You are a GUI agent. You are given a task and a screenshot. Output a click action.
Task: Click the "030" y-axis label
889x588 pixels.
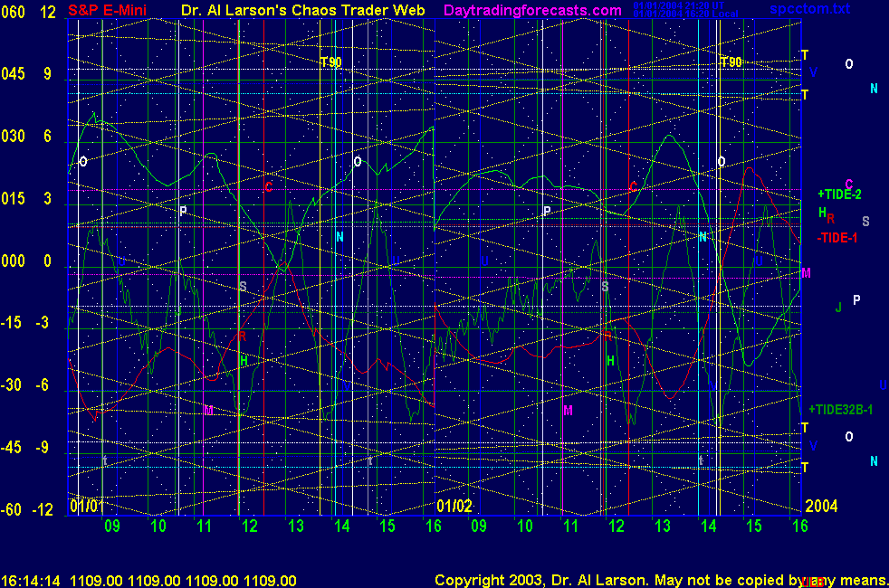coord(13,136)
